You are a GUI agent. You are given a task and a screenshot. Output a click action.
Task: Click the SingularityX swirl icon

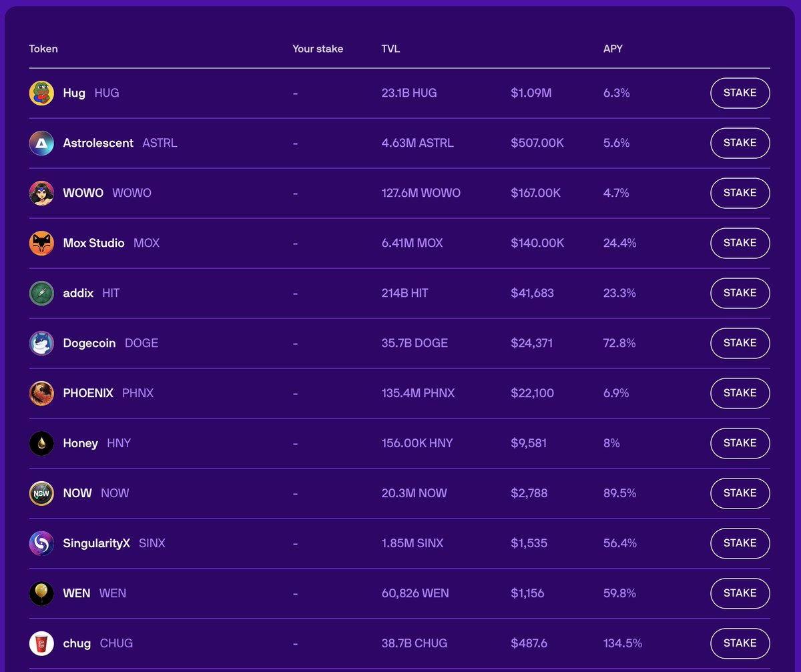41,543
